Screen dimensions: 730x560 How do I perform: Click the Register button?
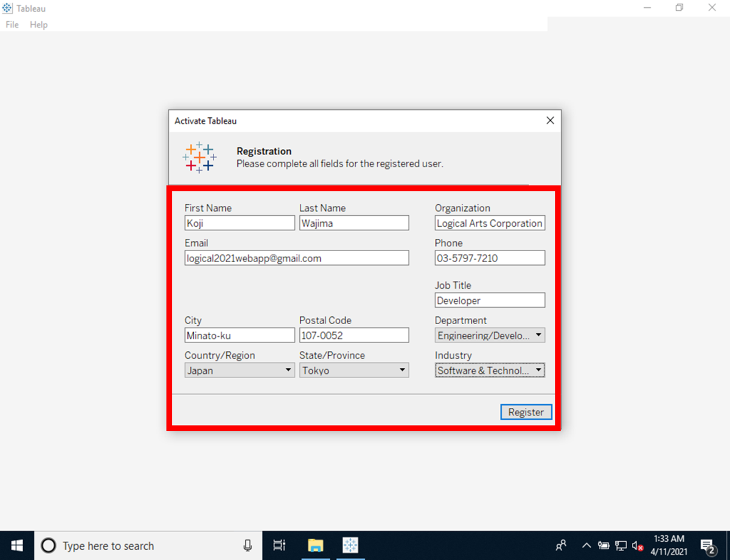coord(526,412)
